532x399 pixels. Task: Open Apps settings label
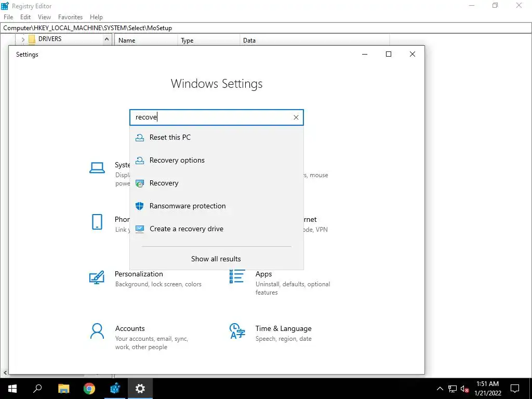263,274
